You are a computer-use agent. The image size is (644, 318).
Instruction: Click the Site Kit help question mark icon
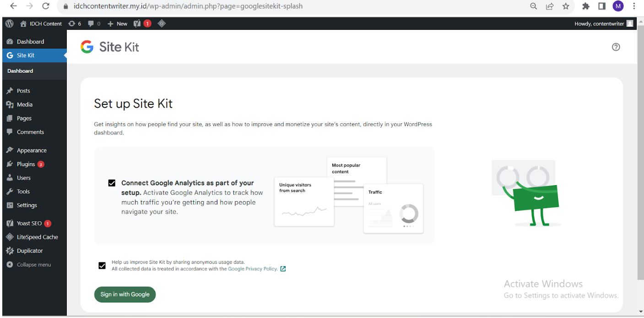[616, 47]
